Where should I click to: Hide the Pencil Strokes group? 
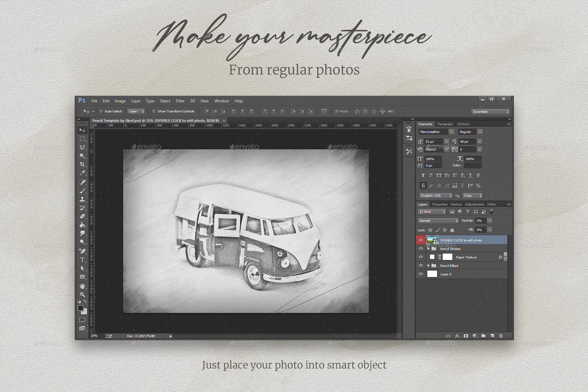click(x=421, y=248)
